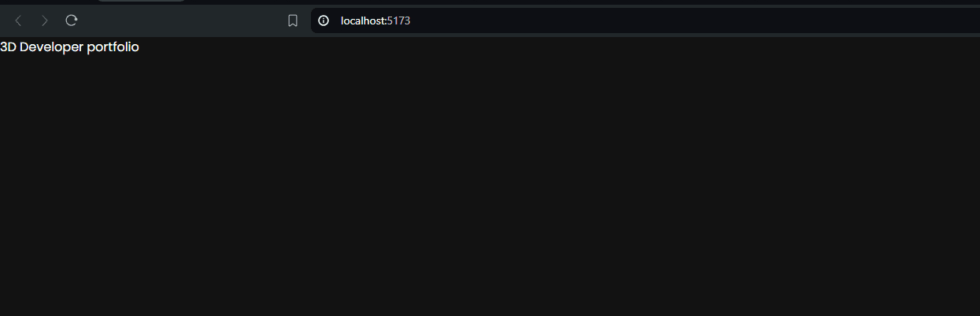
Task: Bookmark this page with the bookmark icon
Action: pyautogui.click(x=293, y=20)
